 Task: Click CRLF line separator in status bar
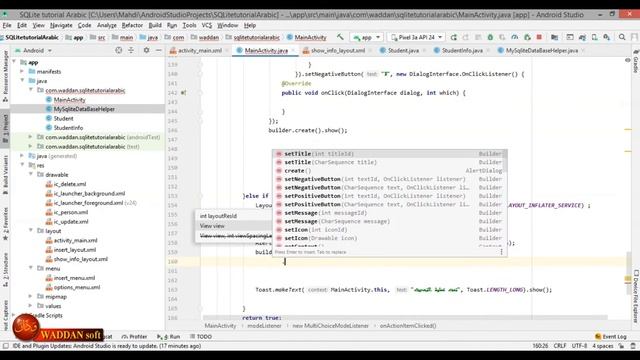560,346
